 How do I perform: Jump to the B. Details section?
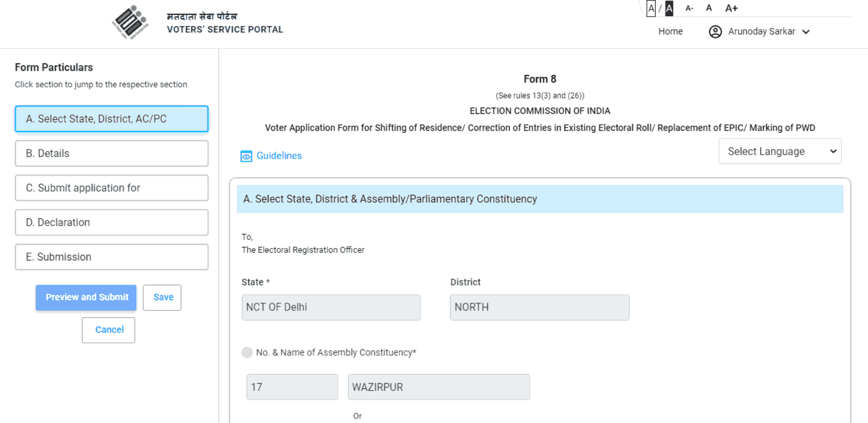click(111, 153)
